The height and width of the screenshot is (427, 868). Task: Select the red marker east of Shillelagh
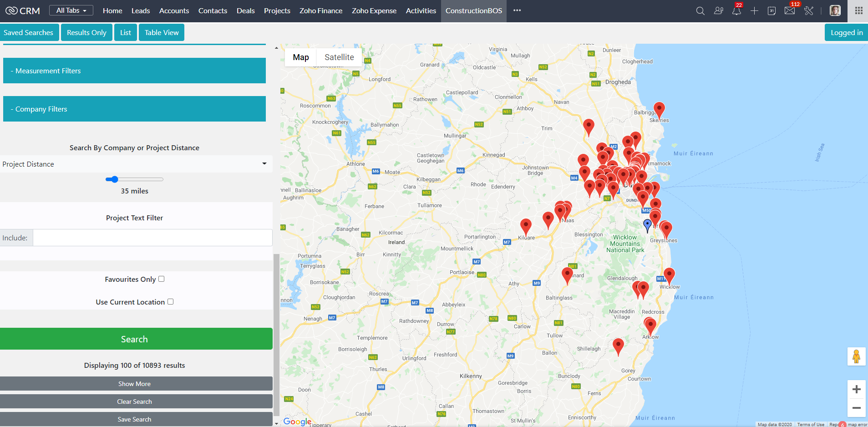coord(618,347)
